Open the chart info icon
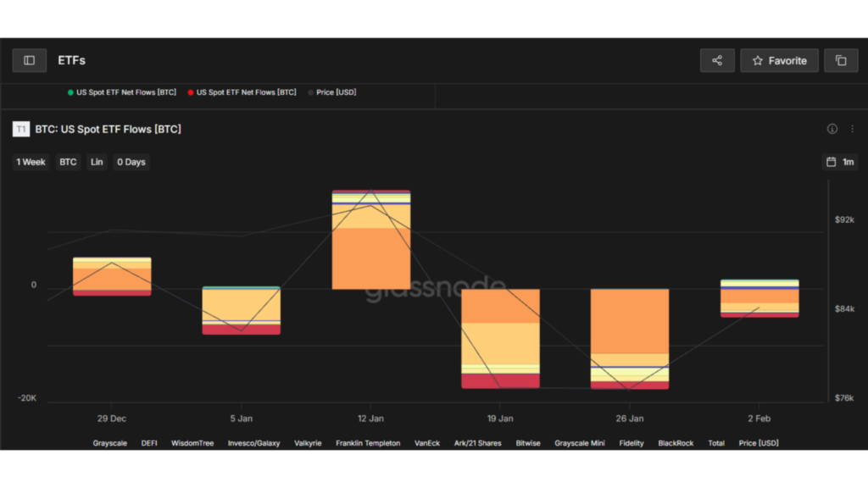 (832, 129)
